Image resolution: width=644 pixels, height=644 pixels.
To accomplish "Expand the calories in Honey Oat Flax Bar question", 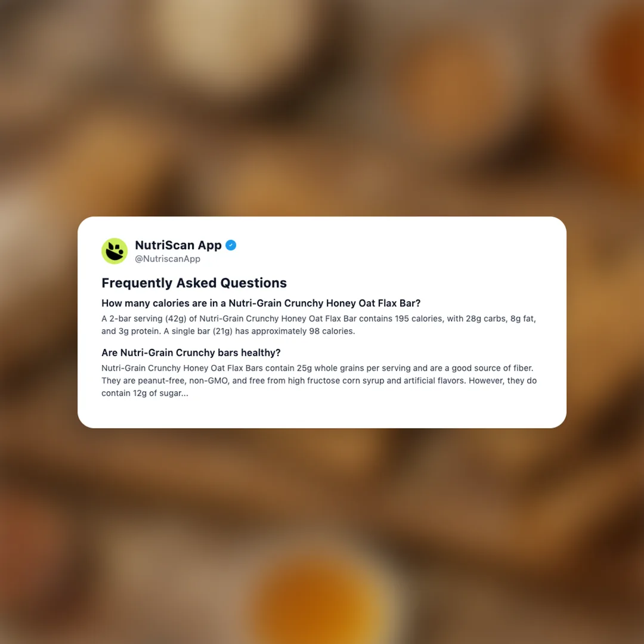I will pyautogui.click(x=261, y=303).
